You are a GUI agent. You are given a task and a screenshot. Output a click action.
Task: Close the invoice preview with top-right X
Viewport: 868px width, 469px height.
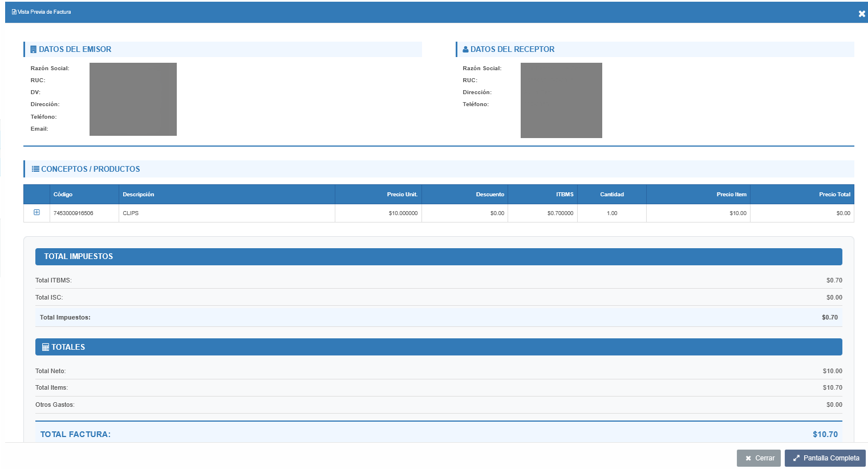[x=861, y=14]
